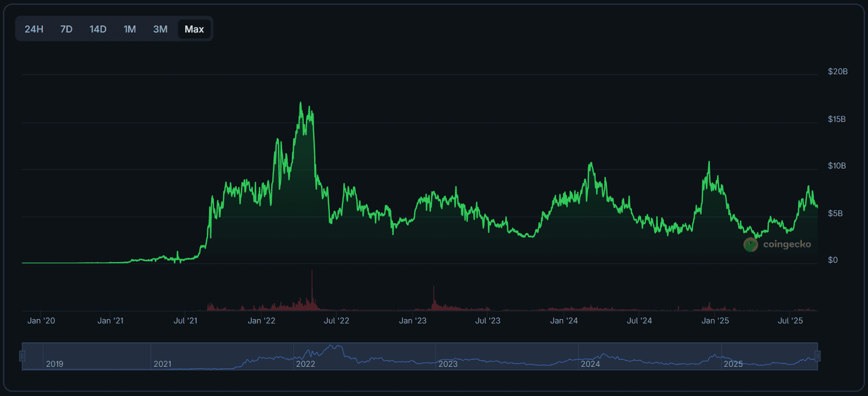Click the active Max range button
868x396 pixels.
point(194,29)
